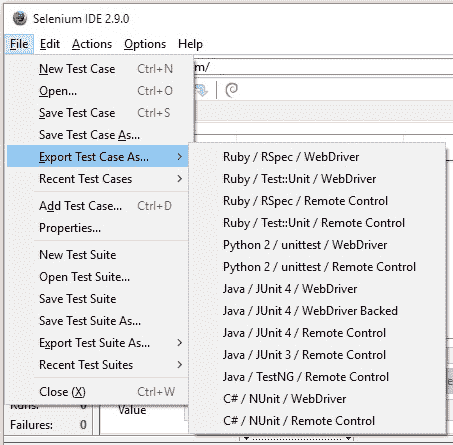Choose Save Test Case
The height and width of the screenshot is (445, 453).
(x=98, y=113)
